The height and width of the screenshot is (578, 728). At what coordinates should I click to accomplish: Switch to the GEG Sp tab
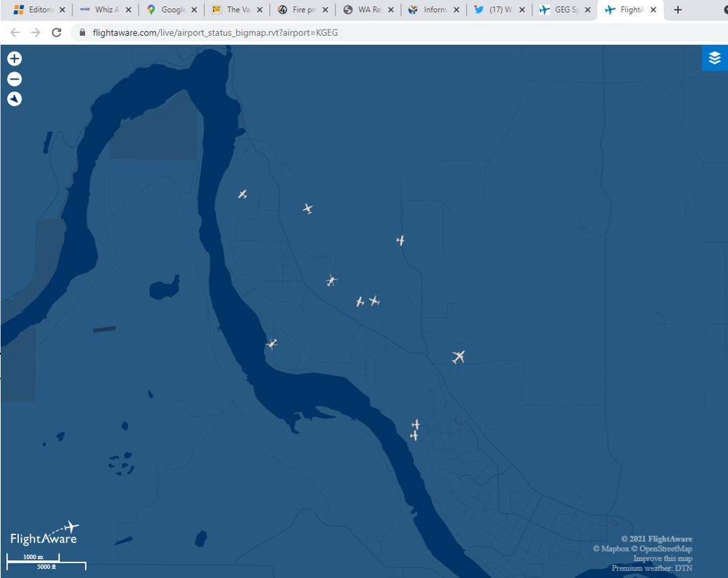(561, 10)
